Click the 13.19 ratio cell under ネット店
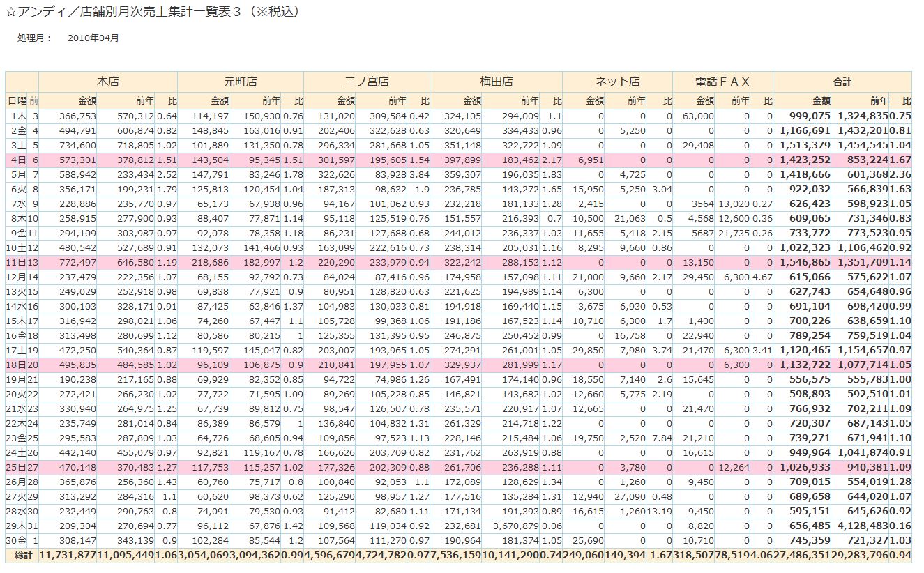This screenshot has width=924, height=573. pos(659,511)
